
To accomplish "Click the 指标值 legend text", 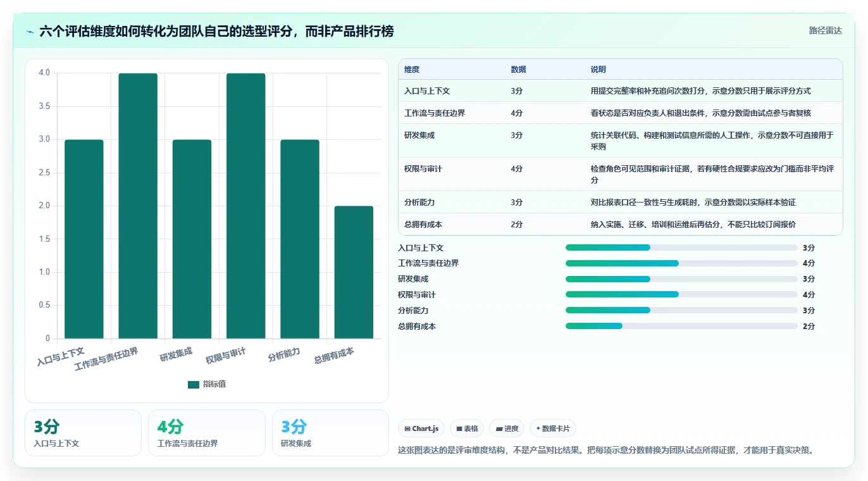I will (214, 384).
